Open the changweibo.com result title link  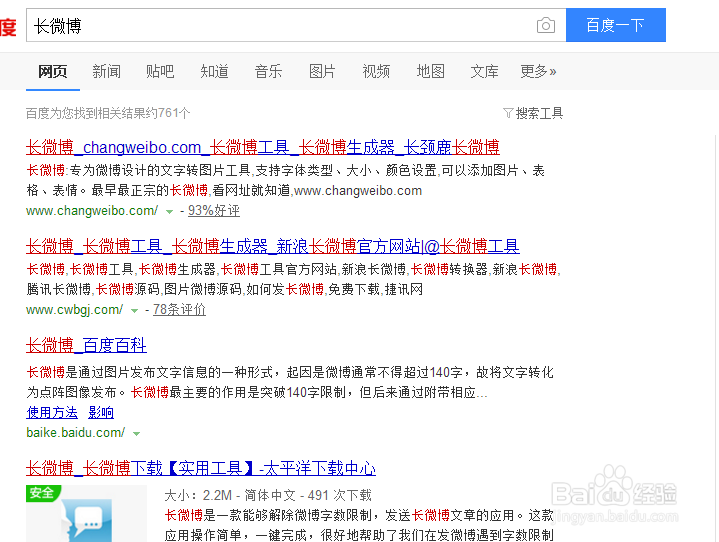tap(262, 147)
